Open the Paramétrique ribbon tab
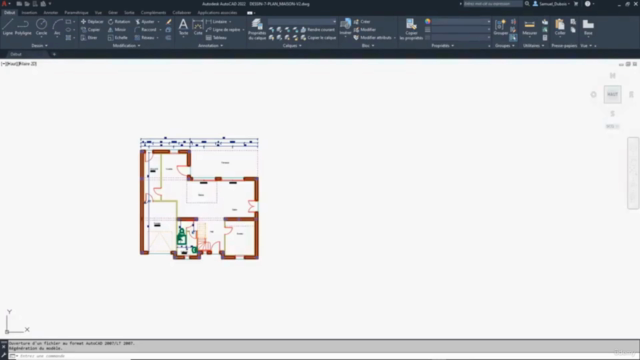The width and height of the screenshot is (640, 360). (x=76, y=13)
